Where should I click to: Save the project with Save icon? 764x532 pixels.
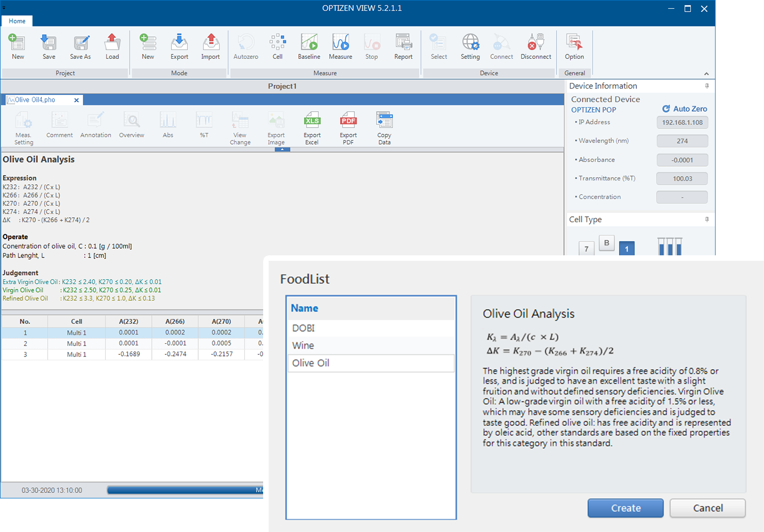pos(49,47)
